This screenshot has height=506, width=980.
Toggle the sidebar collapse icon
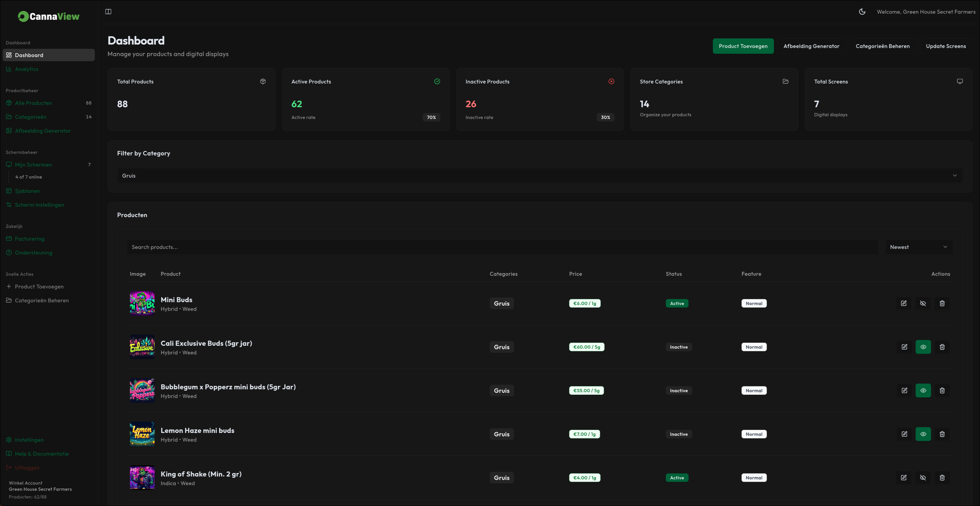[108, 12]
